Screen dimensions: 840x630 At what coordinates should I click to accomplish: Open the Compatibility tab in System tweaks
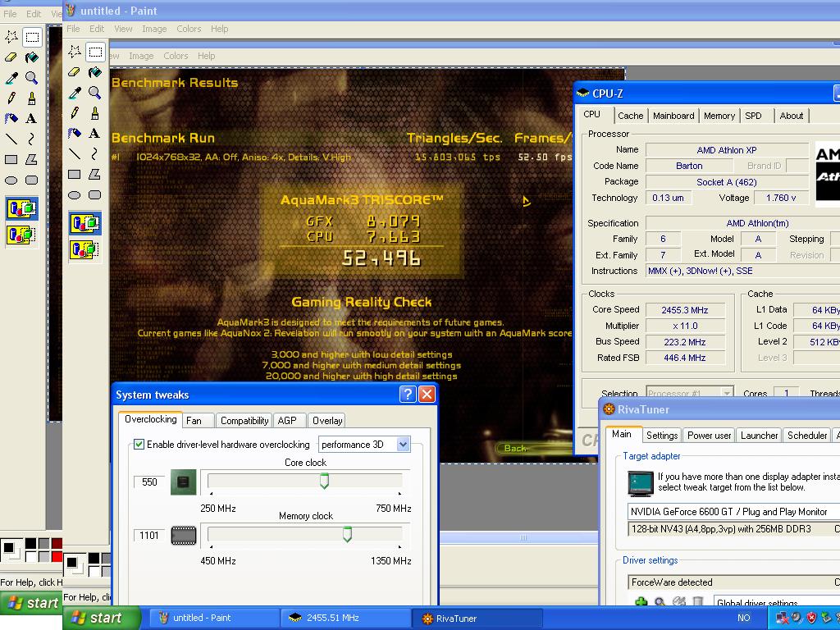coord(244,421)
